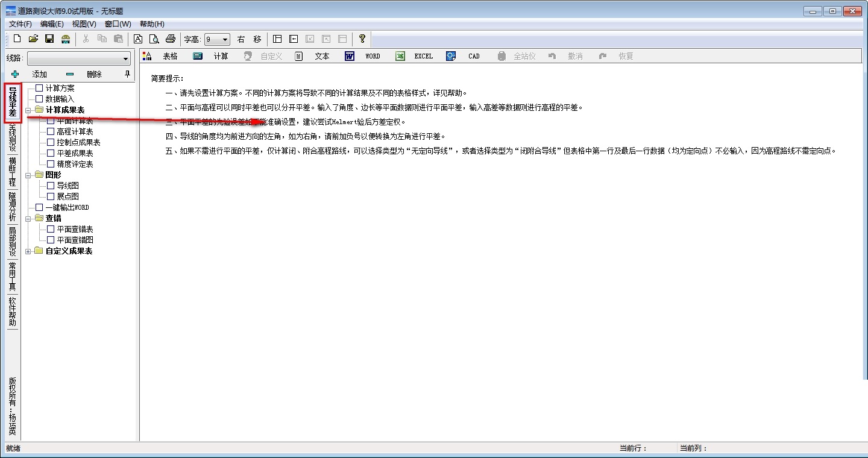
Task: Click the Copy icon in the toolbar
Action: click(x=102, y=39)
